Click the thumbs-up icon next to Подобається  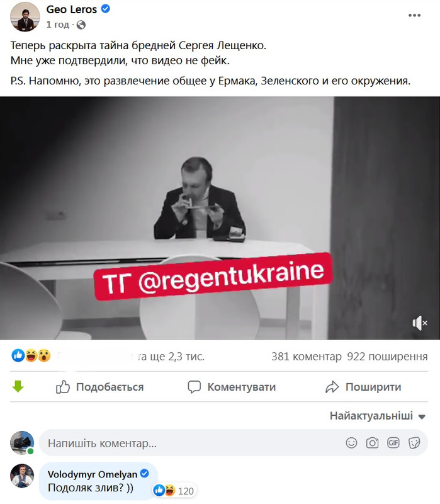coord(62,387)
